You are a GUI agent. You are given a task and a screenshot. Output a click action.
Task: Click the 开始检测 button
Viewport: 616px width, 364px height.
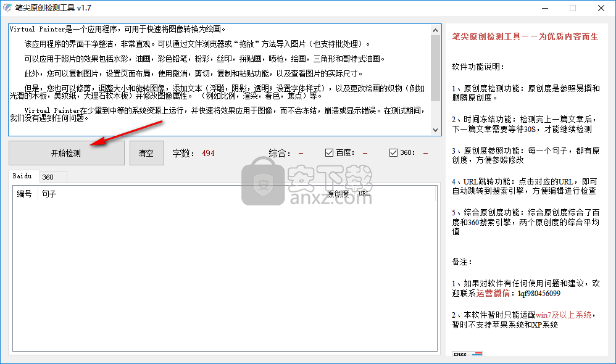point(67,153)
